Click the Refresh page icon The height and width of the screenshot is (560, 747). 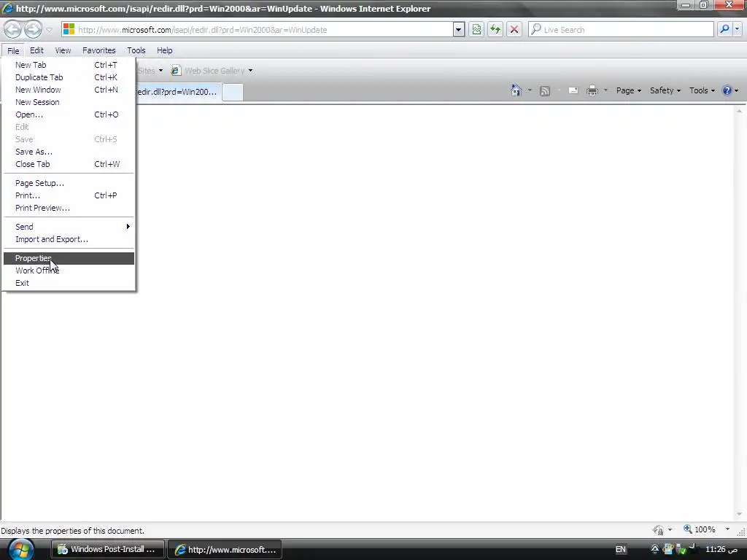click(x=495, y=29)
